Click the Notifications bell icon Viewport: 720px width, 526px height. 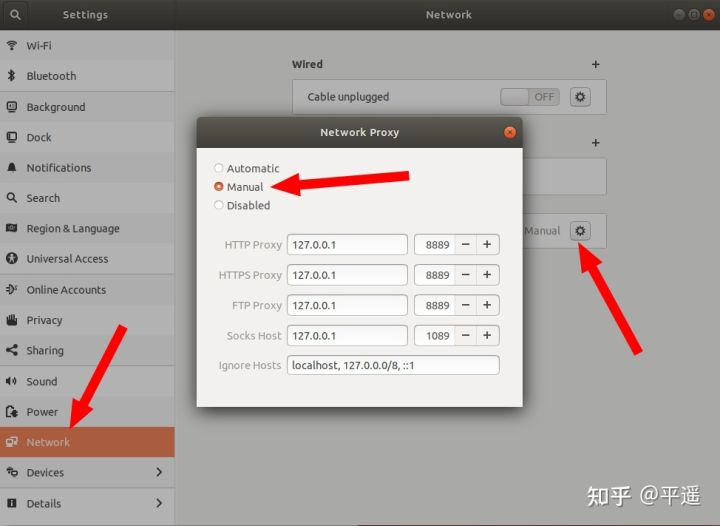pyautogui.click(x=12, y=168)
